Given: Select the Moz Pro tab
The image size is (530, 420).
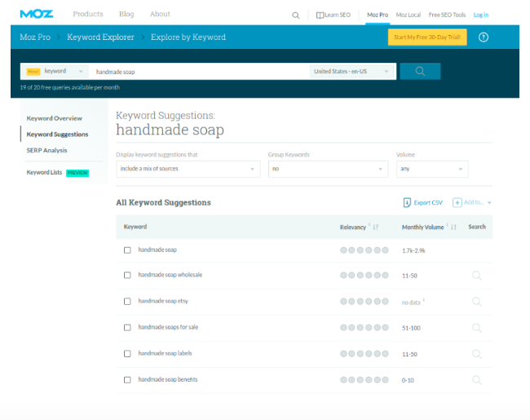Looking at the screenshot, I should (378, 15).
